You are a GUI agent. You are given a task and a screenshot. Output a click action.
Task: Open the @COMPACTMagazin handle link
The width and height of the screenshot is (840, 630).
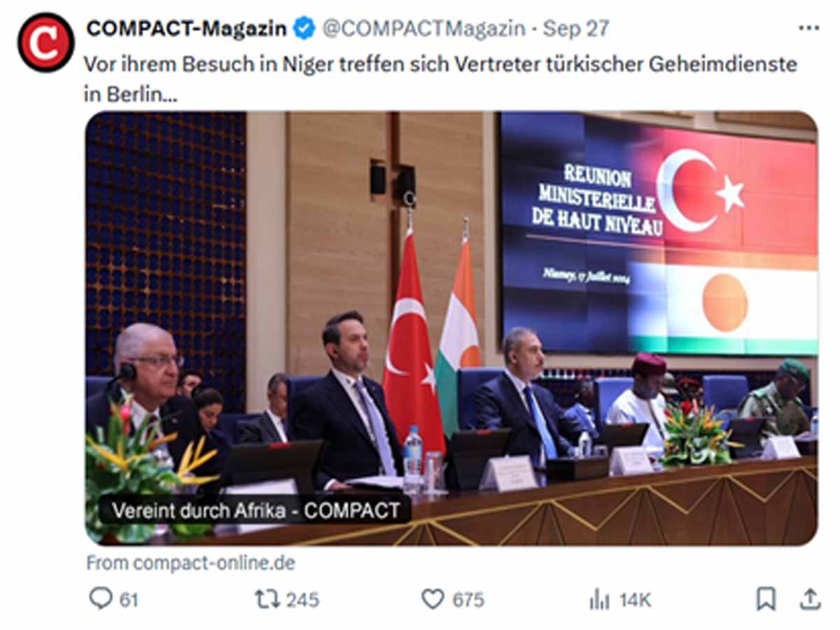click(x=423, y=29)
